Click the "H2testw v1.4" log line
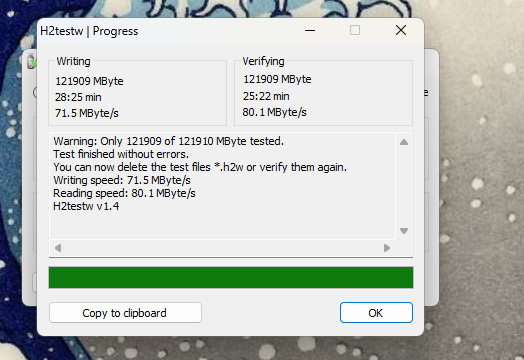The width and height of the screenshot is (524, 360). (86, 206)
